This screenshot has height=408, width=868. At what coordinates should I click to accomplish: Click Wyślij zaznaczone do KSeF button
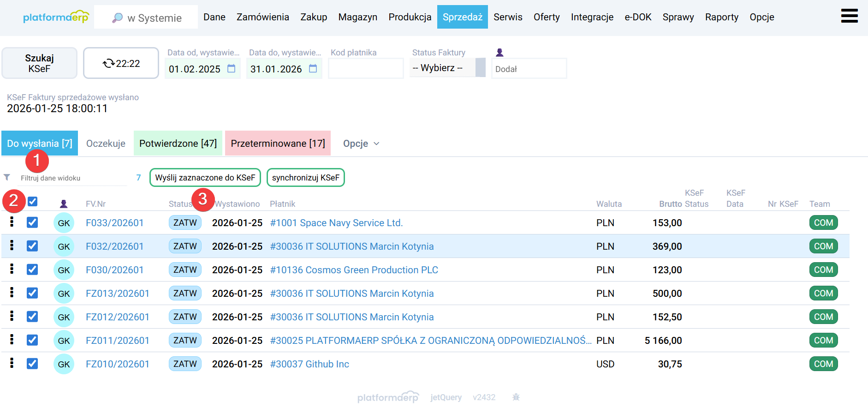(x=205, y=178)
